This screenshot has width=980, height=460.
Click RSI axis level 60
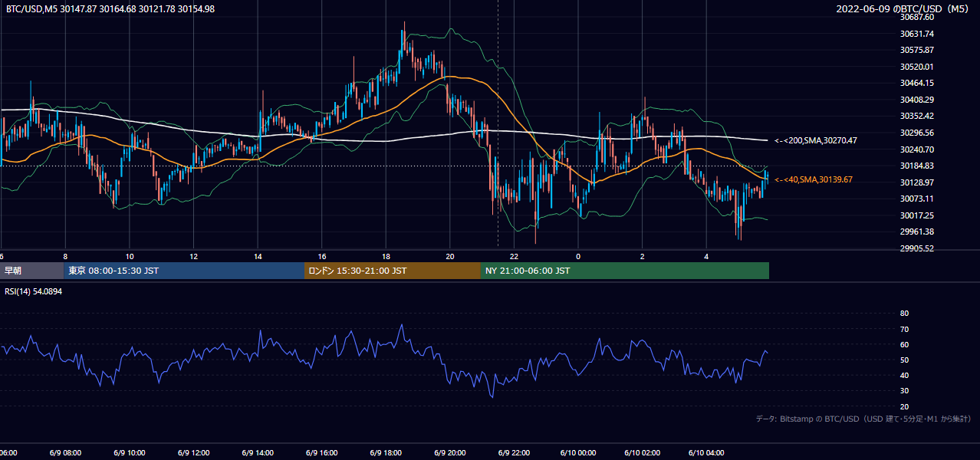tap(904, 344)
